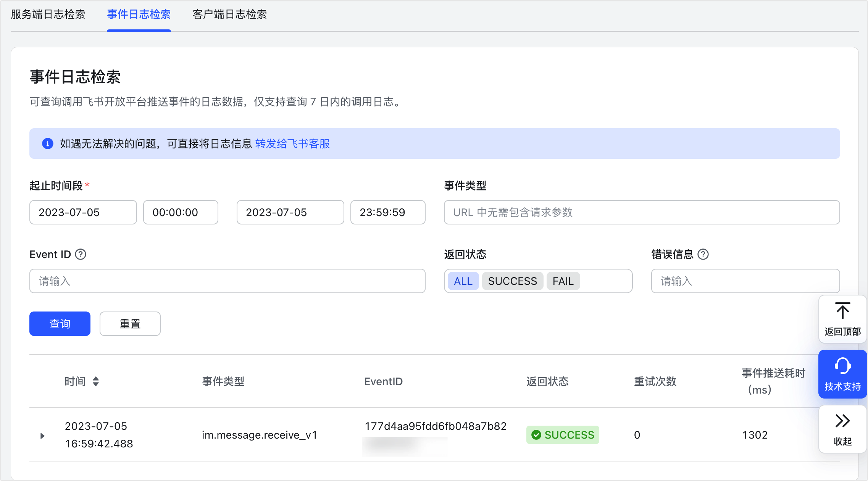Select the SUCCESS return status filter
Screen dimensions: 868x481
click(x=512, y=281)
